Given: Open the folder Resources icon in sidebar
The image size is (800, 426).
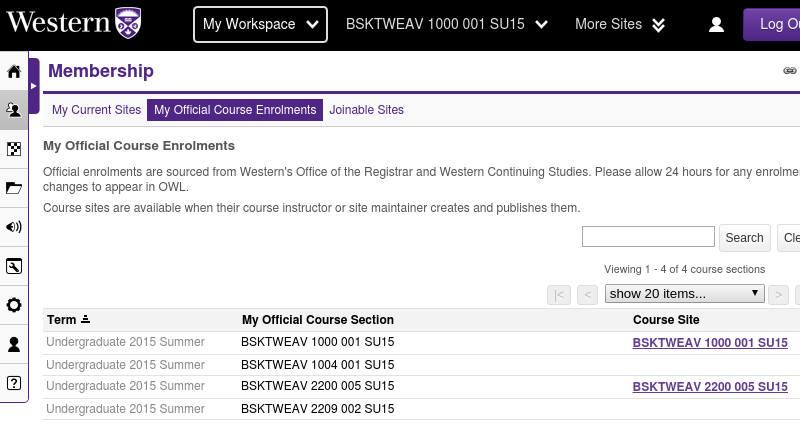Looking at the screenshot, I should 14,188.
